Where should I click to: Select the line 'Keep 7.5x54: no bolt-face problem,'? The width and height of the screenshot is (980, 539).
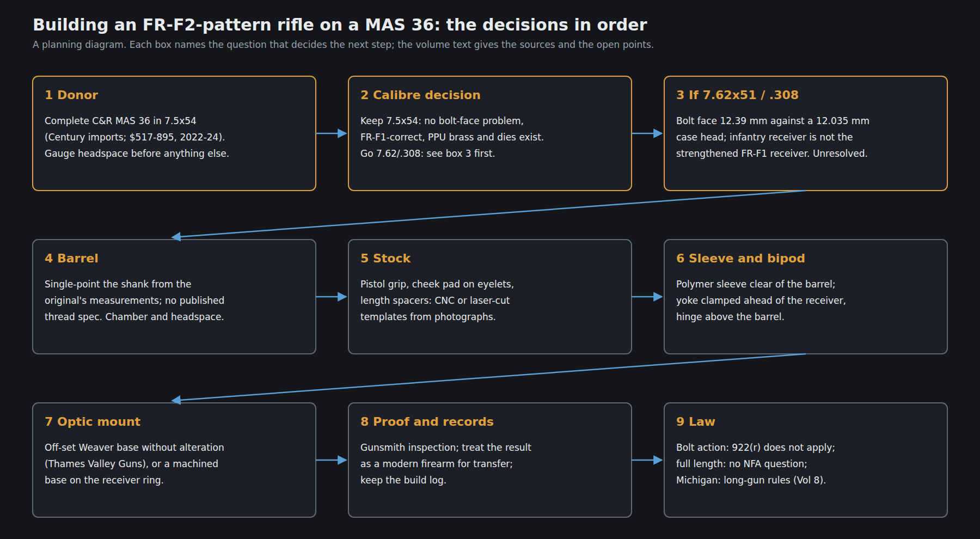pyautogui.click(x=442, y=121)
